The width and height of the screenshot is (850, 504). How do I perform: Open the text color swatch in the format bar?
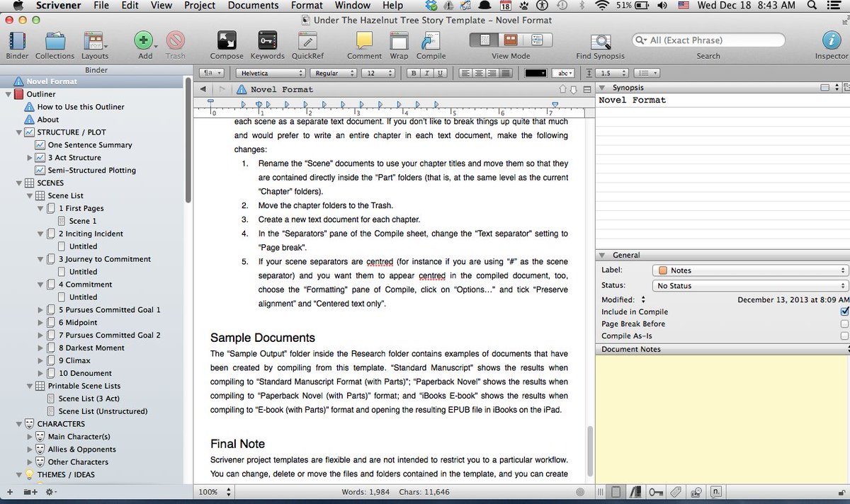(535, 72)
